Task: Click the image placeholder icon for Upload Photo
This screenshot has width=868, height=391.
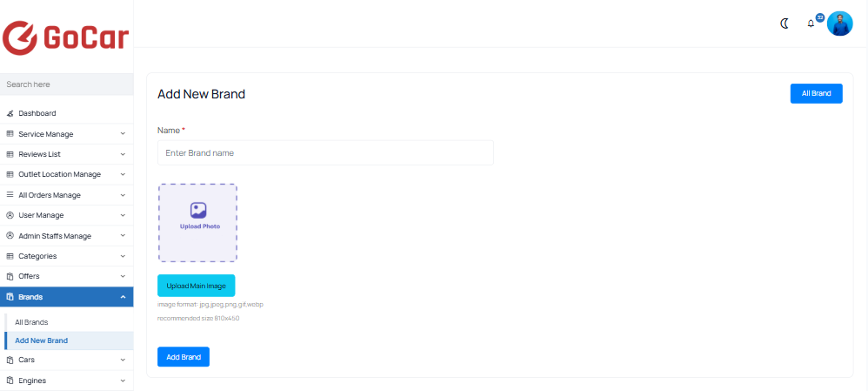Action: pyautogui.click(x=198, y=210)
